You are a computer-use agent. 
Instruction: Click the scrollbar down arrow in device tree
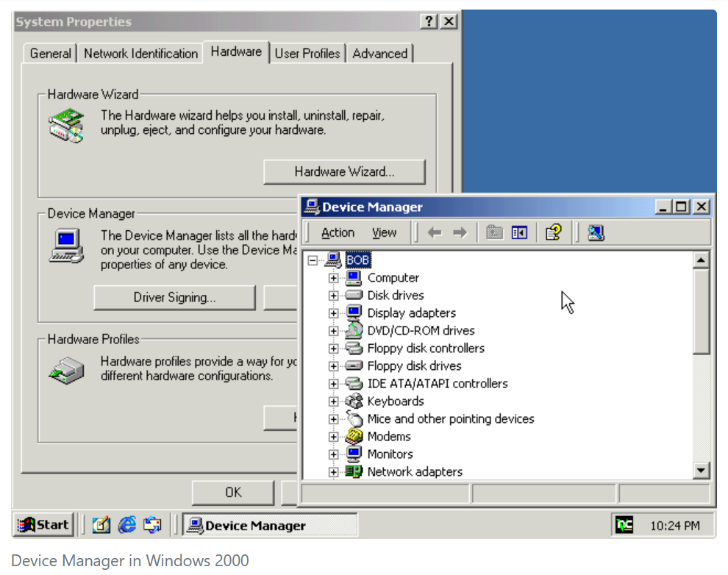click(x=701, y=471)
